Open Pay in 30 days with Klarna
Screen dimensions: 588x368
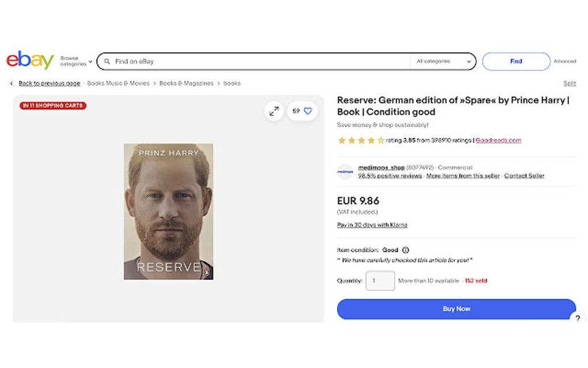click(x=371, y=225)
